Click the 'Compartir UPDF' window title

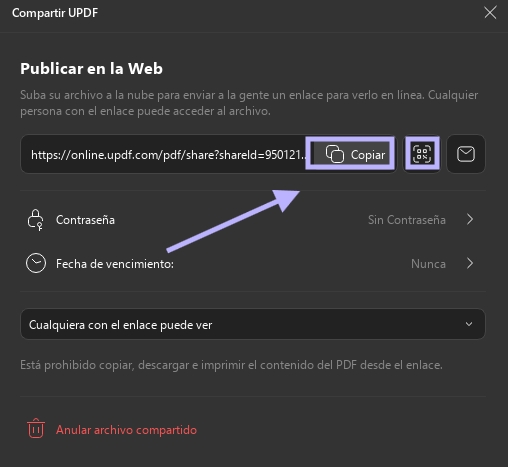55,13
